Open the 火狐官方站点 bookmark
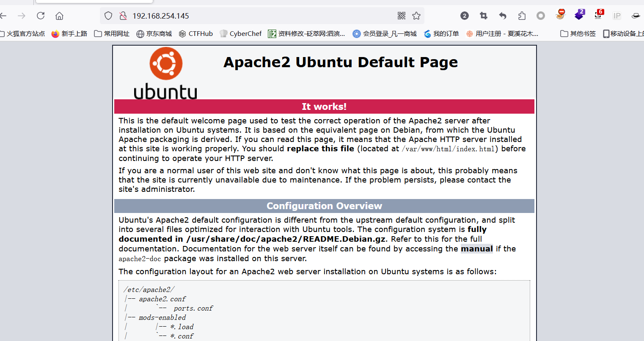This screenshot has width=644, height=341. click(x=23, y=33)
